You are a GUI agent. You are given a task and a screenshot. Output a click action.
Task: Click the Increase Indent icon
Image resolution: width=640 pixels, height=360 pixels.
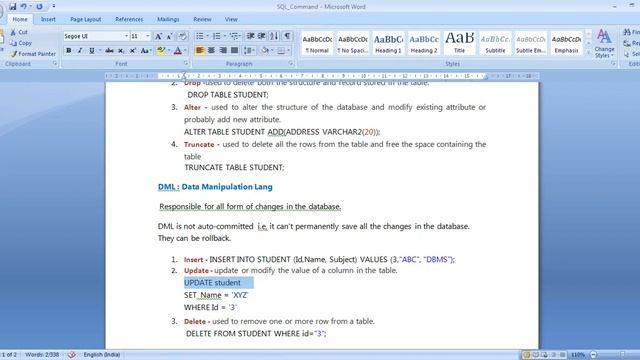pyautogui.click(x=262, y=36)
